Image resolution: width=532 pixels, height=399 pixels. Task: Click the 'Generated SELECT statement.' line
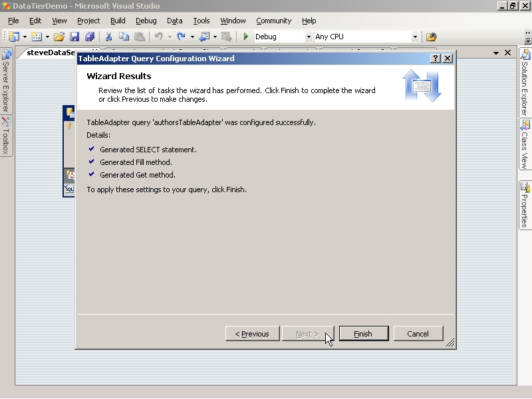tap(148, 150)
